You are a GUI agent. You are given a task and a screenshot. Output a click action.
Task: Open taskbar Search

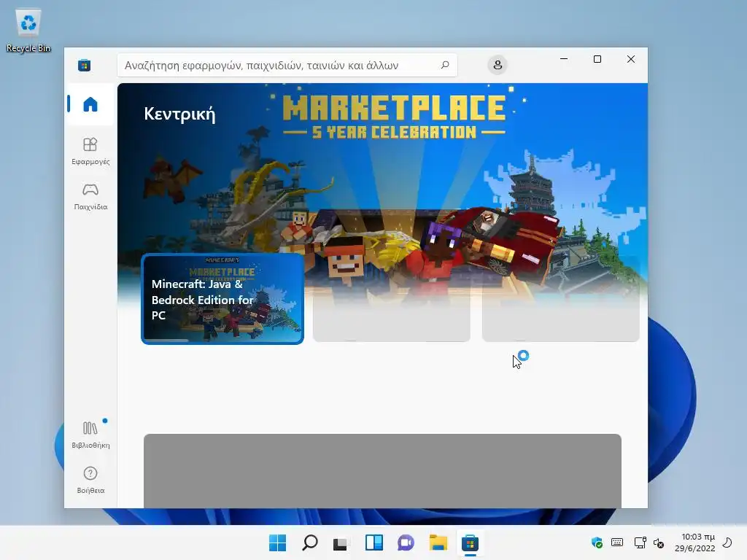click(310, 542)
